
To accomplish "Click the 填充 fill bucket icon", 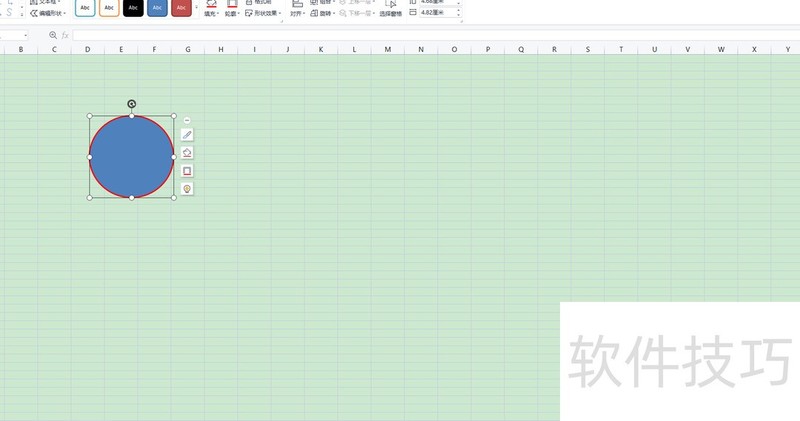I will point(211,4).
